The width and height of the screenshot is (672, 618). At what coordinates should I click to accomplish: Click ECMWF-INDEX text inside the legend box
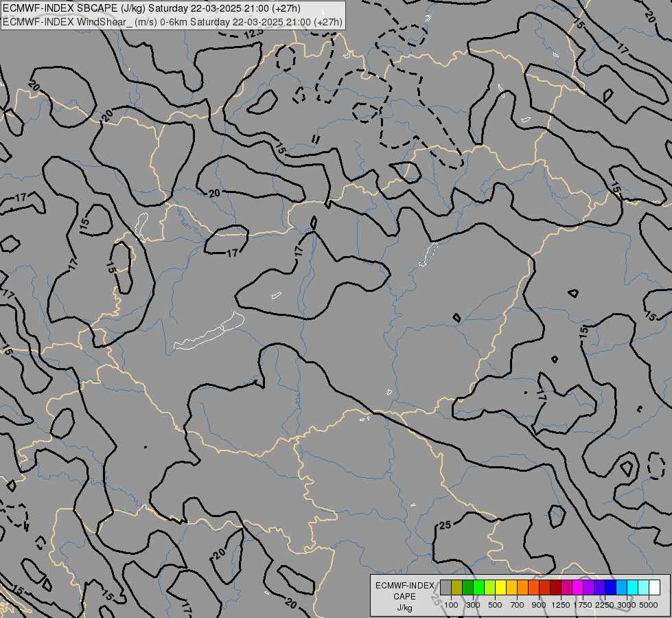pyautogui.click(x=405, y=586)
